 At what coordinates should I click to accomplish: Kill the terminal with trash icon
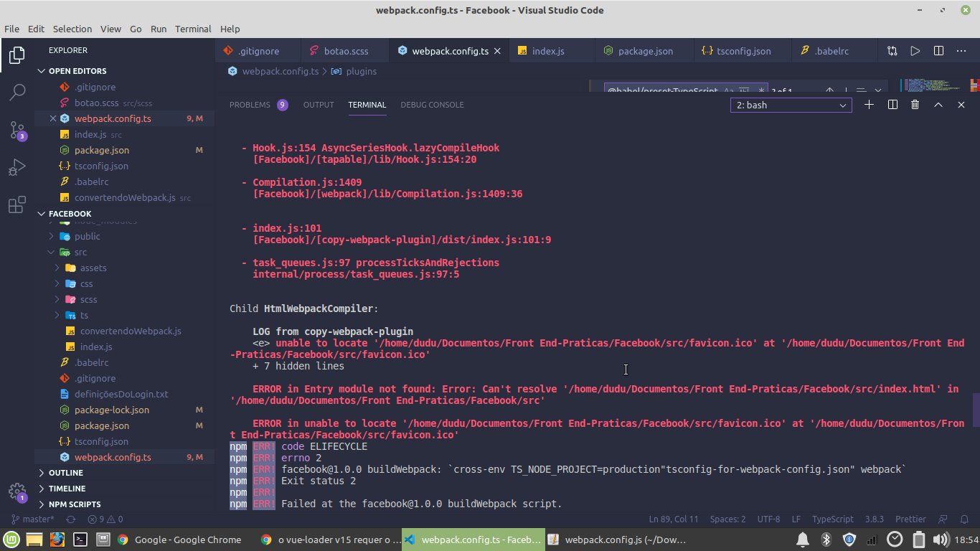tap(915, 105)
